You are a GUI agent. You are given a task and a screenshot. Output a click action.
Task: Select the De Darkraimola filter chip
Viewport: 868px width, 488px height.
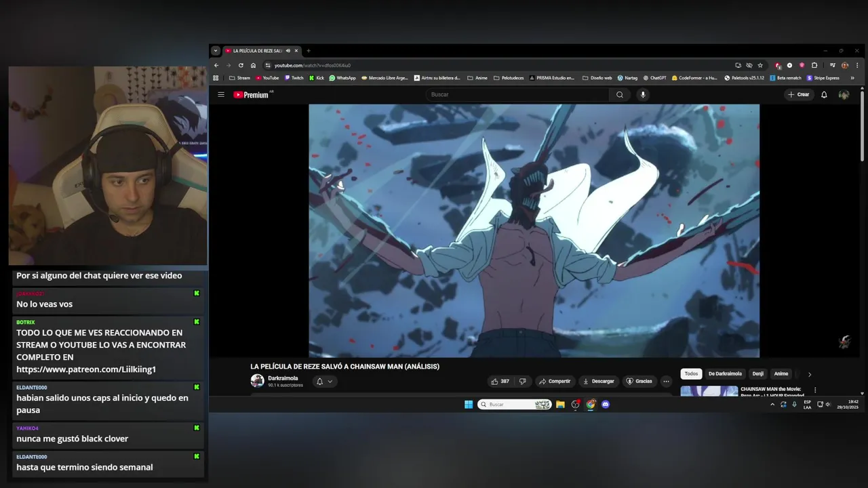[725, 374]
